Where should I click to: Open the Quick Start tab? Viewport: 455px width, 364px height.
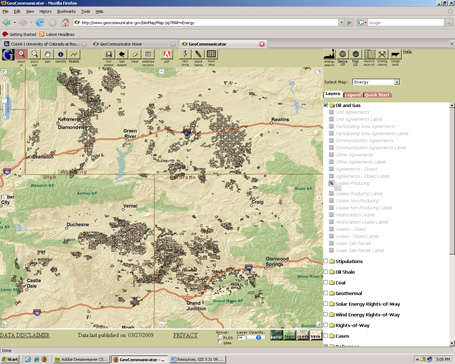point(377,95)
